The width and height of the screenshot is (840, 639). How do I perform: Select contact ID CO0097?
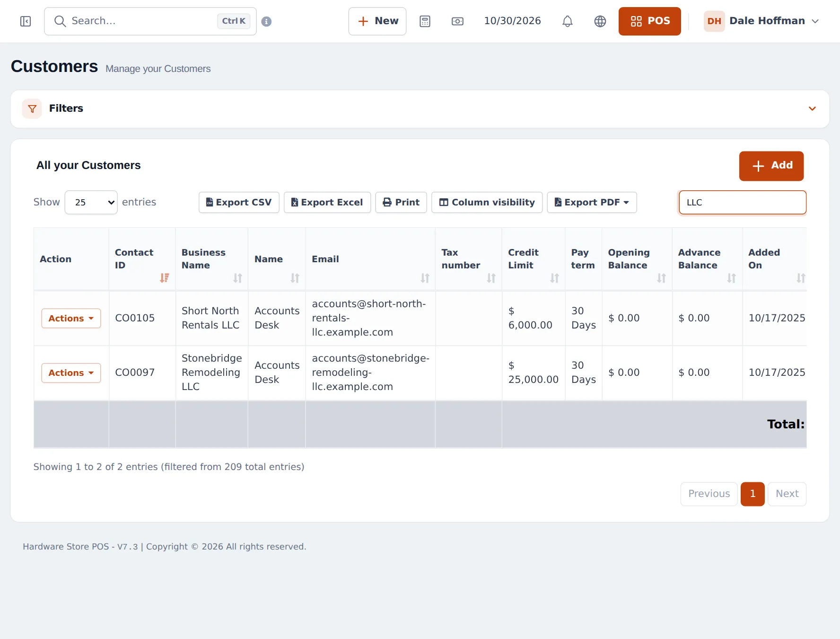pyautogui.click(x=135, y=373)
